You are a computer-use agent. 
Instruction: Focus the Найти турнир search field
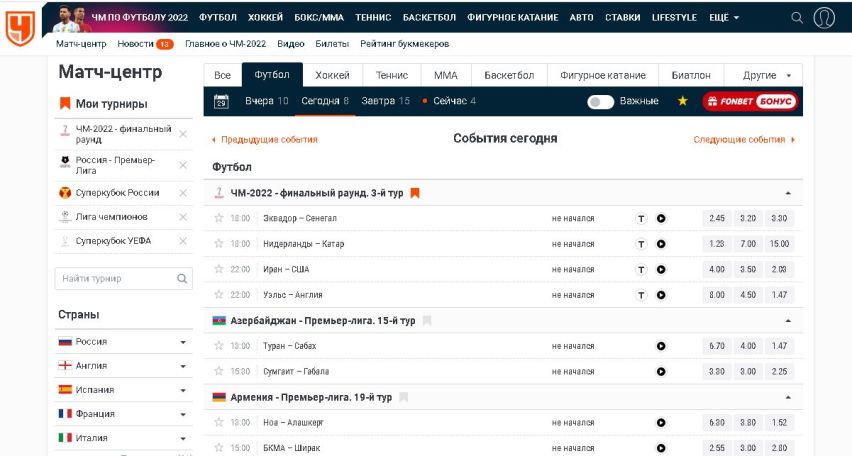(x=123, y=278)
